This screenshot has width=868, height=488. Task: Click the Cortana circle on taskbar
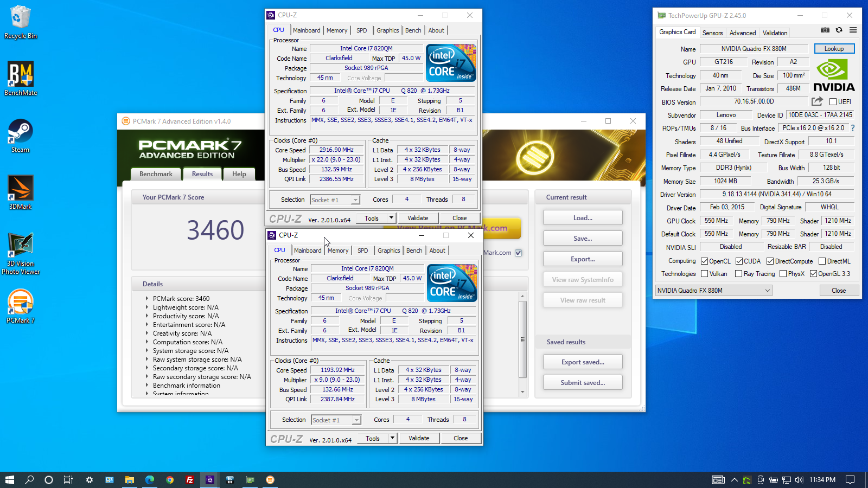pyautogui.click(x=49, y=480)
